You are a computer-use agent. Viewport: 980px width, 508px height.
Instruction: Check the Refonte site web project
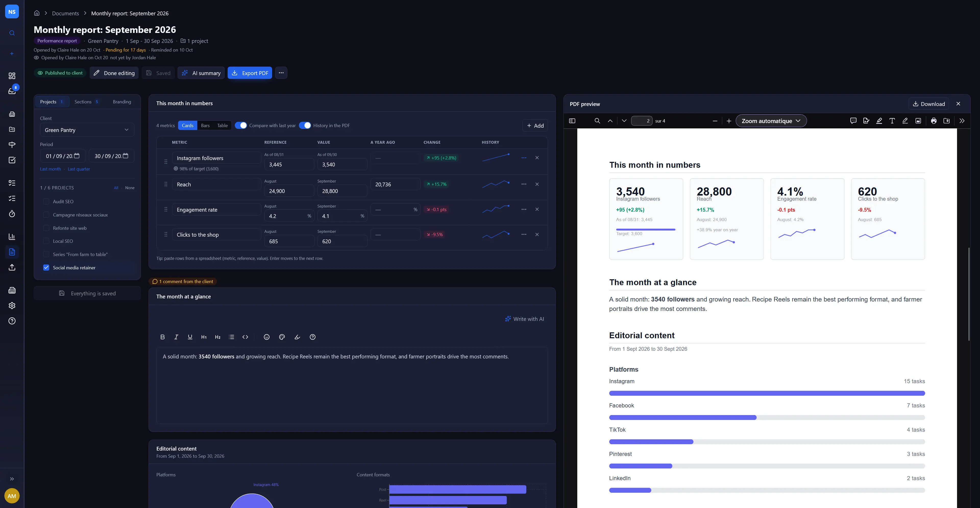46,228
